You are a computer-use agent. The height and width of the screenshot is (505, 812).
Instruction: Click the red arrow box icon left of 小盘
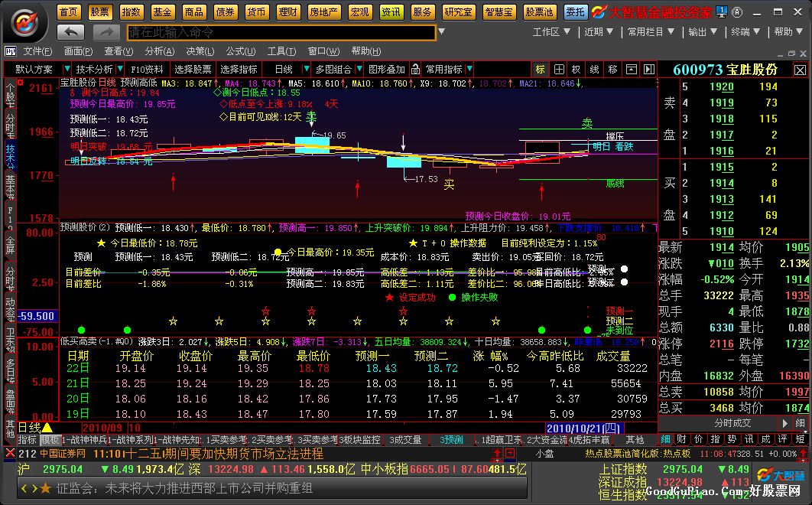(x=510, y=453)
